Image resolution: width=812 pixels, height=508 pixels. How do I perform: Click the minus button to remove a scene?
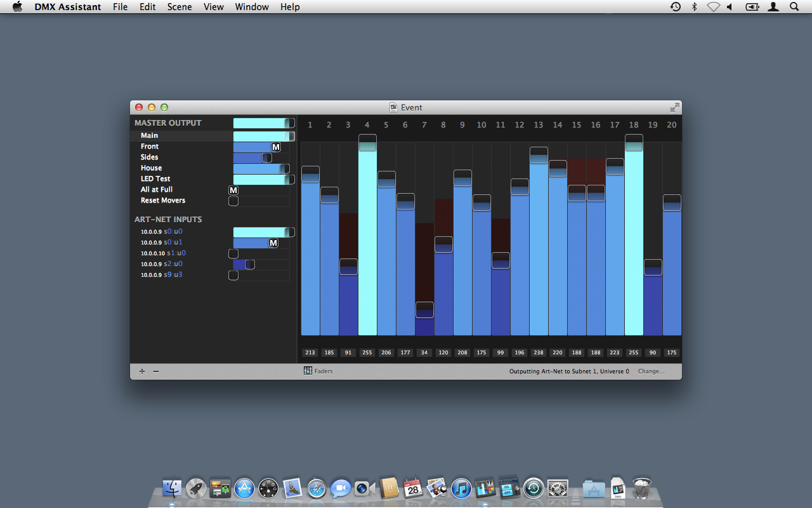pos(156,371)
